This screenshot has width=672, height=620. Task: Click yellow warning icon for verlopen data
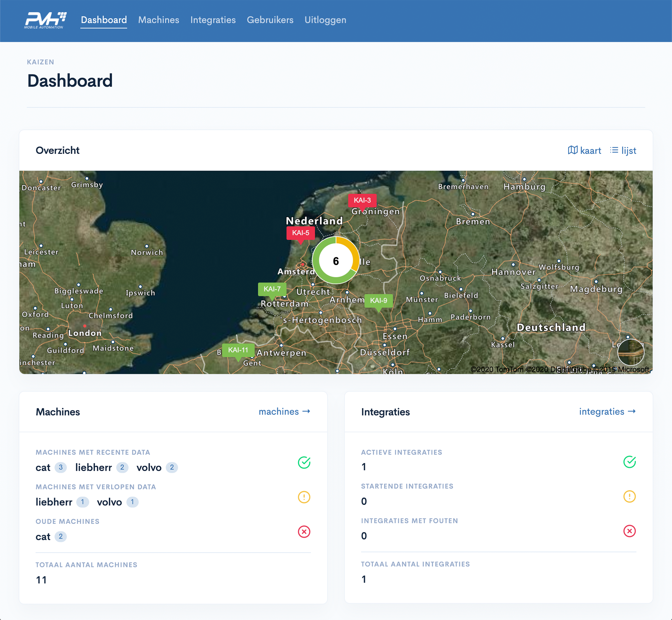pos(304,497)
